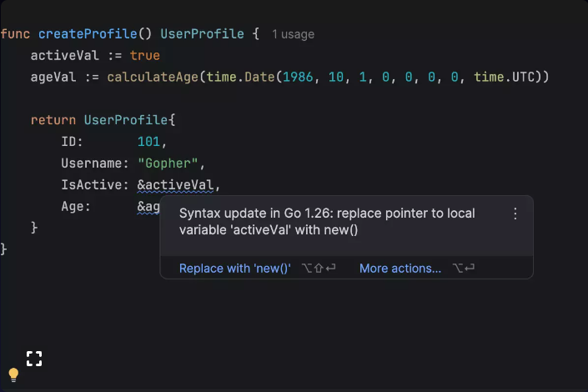This screenshot has height=392, width=588.
Task: Apply the Replace with 'new()' fix
Action: pyautogui.click(x=234, y=269)
